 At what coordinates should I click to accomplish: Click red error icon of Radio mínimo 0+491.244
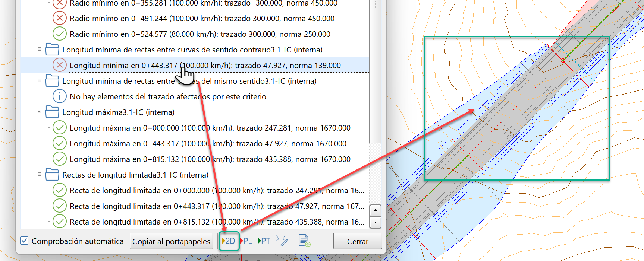tap(59, 18)
